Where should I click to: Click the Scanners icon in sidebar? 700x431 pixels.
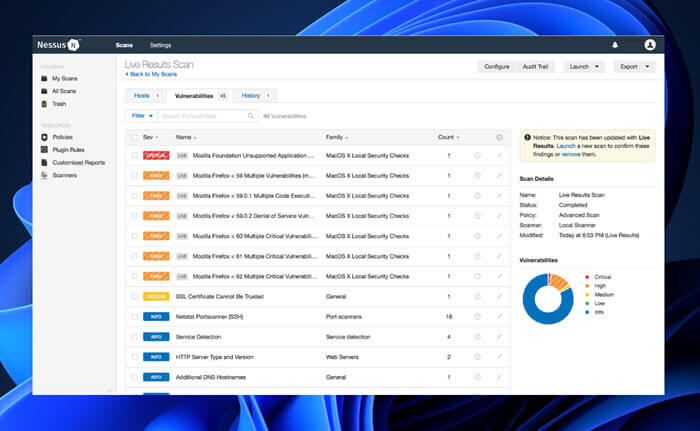point(44,175)
